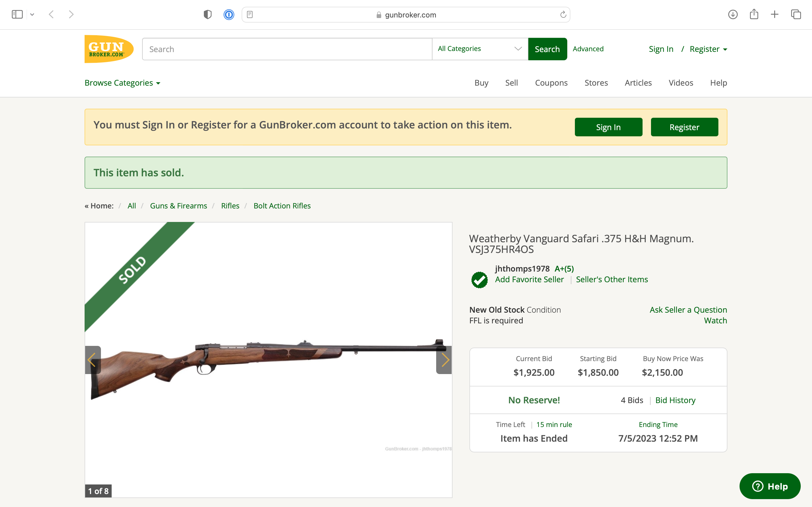Open the Stores menu item
The width and height of the screenshot is (812, 507).
(x=596, y=83)
